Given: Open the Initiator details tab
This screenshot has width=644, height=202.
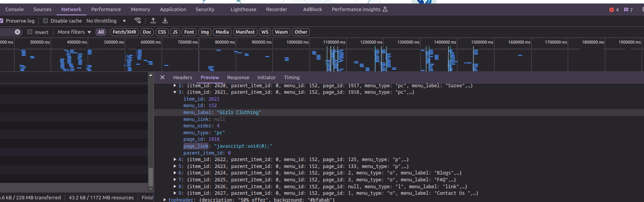Looking at the screenshot, I should pyautogui.click(x=266, y=77).
